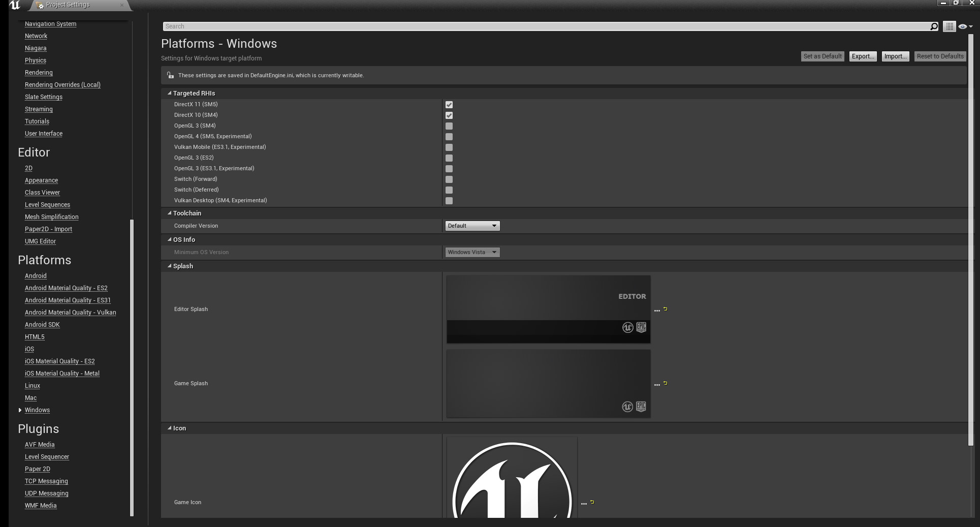The image size is (980, 527).
Task: Close the Project Settings tab
Action: (121, 5)
